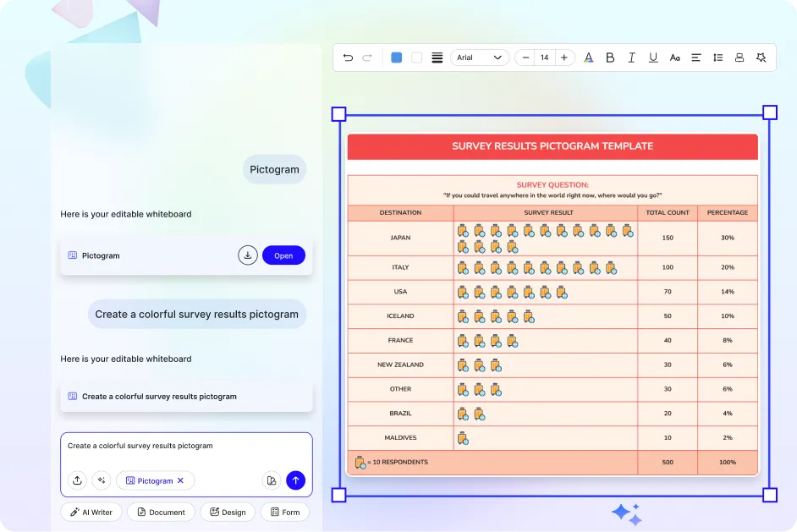Open the Pictogram whiteboard
Viewport: 797px width, 532px height.
pos(283,255)
